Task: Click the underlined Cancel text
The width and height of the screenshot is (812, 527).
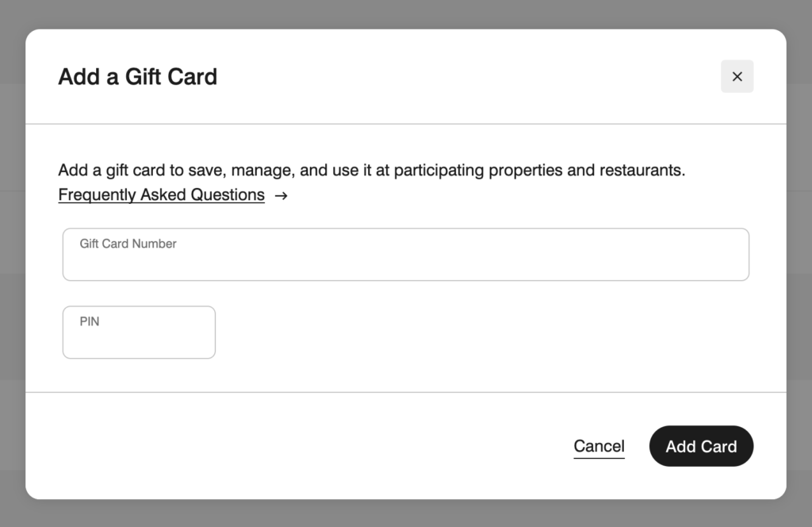Action: click(x=599, y=446)
